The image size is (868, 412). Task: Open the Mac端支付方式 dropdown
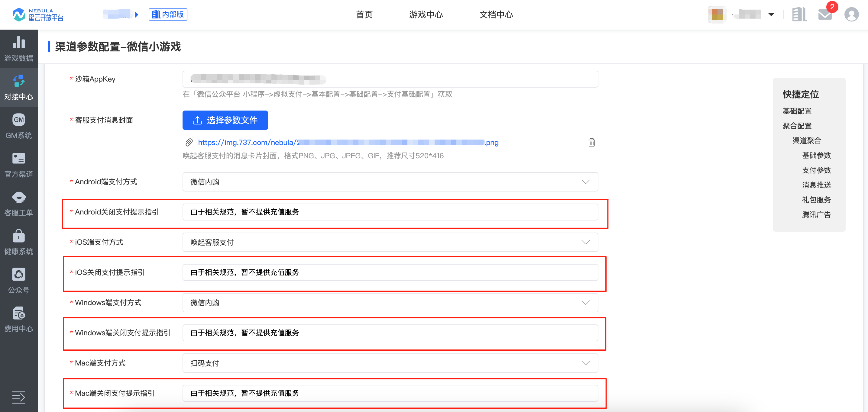(390, 363)
